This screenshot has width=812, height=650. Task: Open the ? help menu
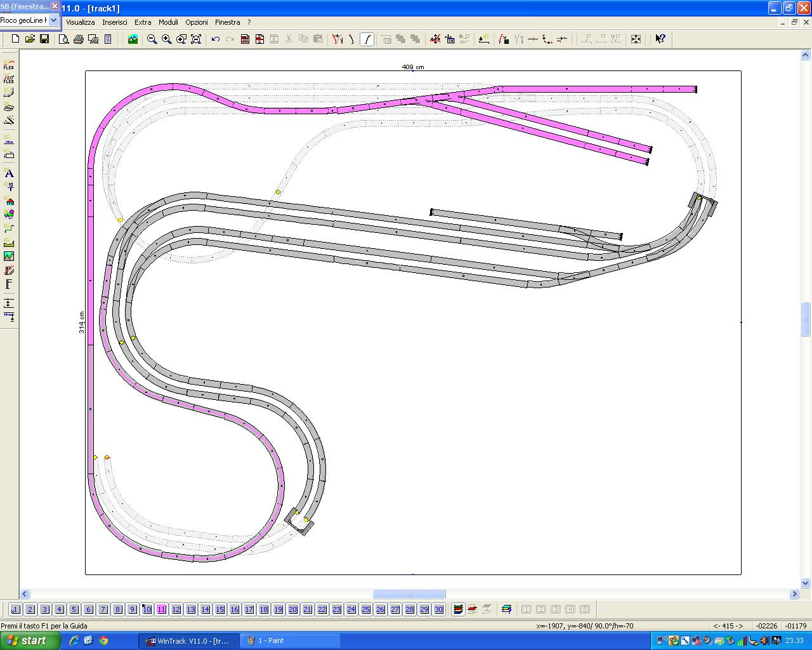pyautogui.click(x=249, y=22)
